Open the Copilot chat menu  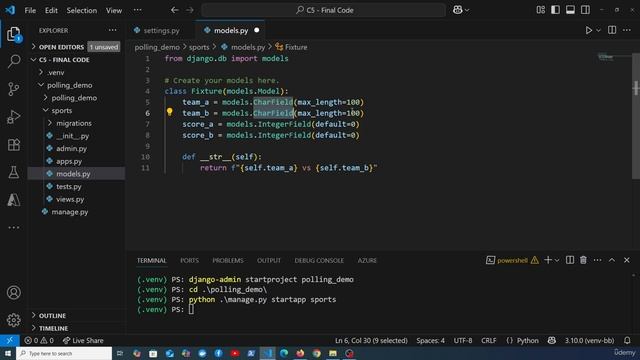[x=461, y=10]
